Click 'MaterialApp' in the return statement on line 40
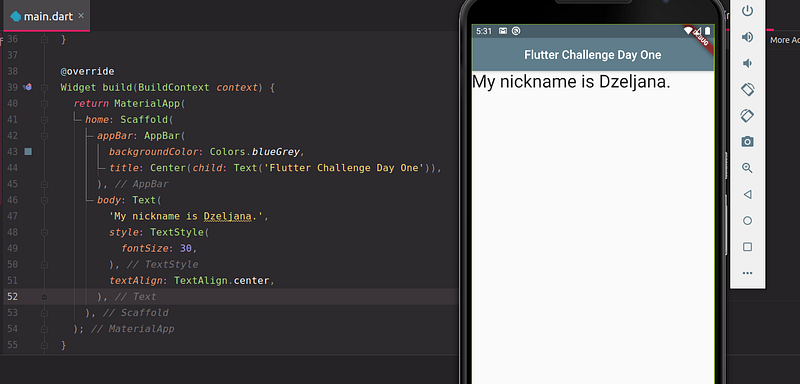The image size is (800, 384). [147, 104]
